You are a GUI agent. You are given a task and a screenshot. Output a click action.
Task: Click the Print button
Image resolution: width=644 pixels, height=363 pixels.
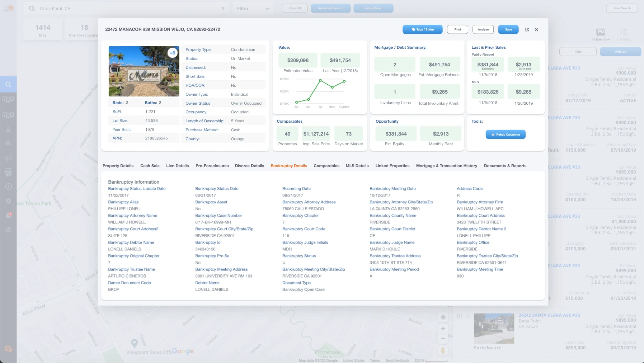coord(457,29)
